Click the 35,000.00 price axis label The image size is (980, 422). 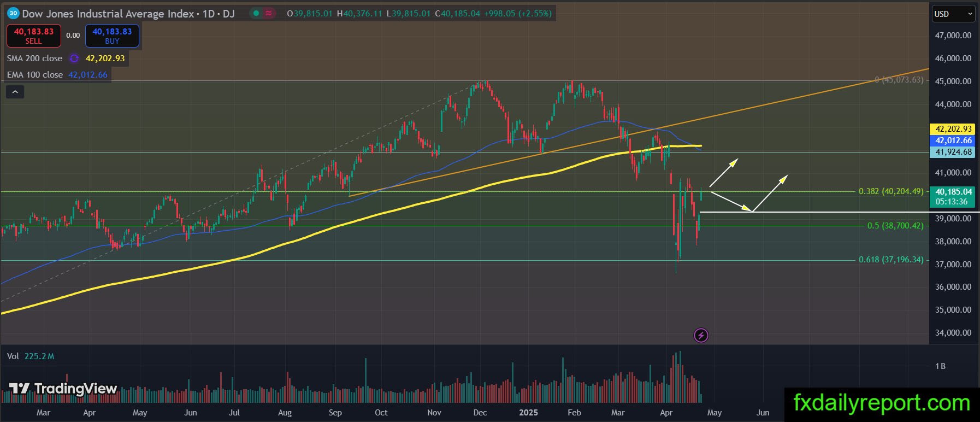tap(953, 310)
